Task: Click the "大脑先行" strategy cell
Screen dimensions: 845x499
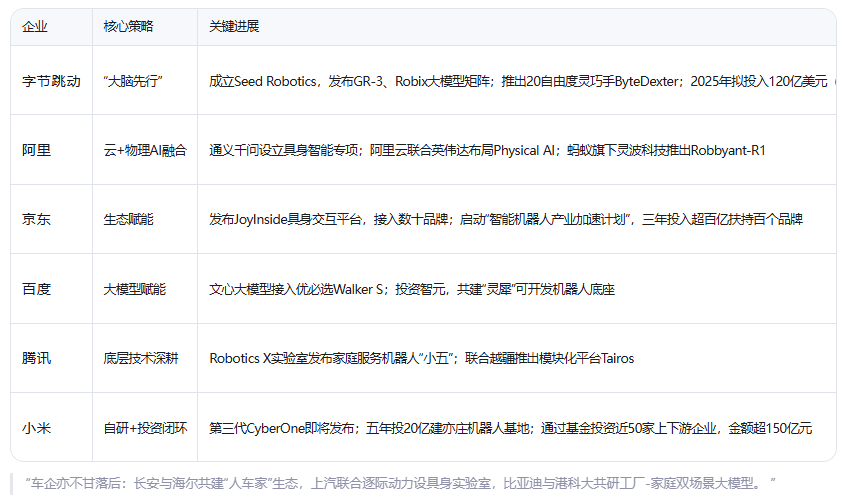Action: pos(133,81)
